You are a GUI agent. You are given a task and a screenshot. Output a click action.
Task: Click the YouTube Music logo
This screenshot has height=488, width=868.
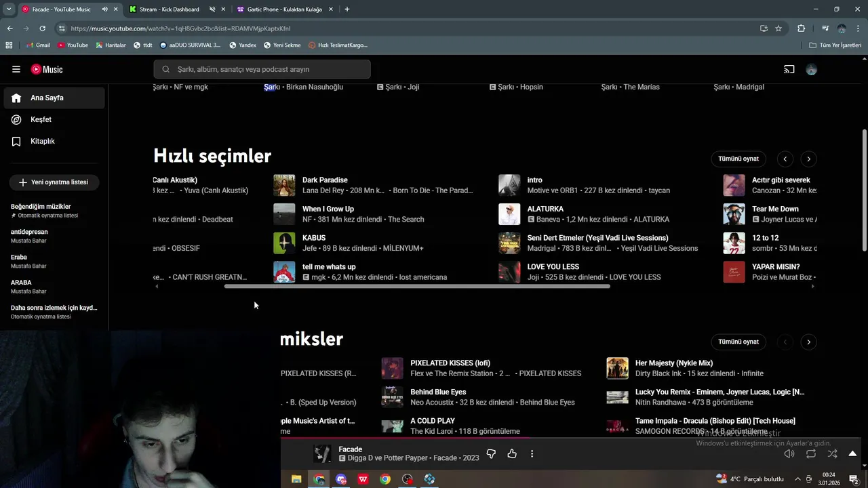(x=47, y=69)
